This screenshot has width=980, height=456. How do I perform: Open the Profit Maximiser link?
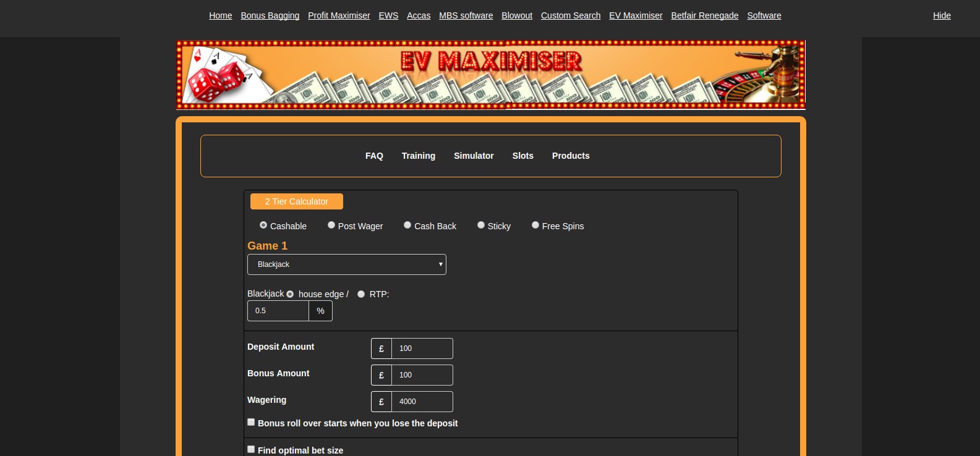(339, 15)
